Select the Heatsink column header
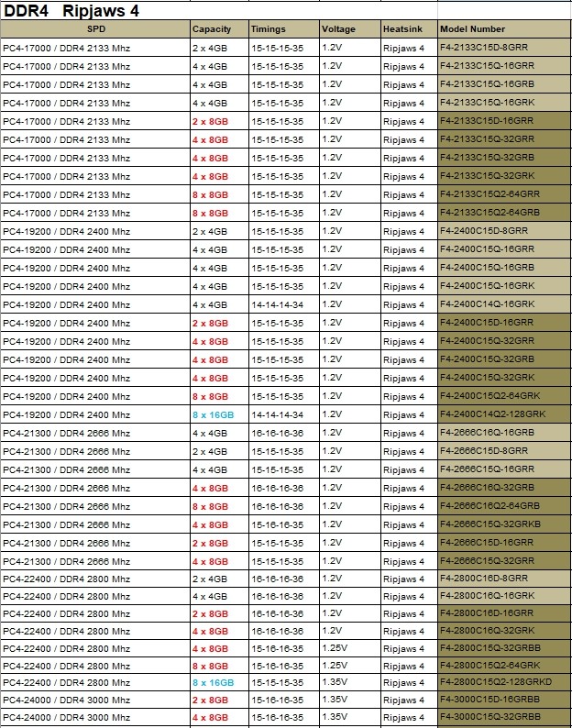Viewport: 572px width, 728px height. click(409, 28)
